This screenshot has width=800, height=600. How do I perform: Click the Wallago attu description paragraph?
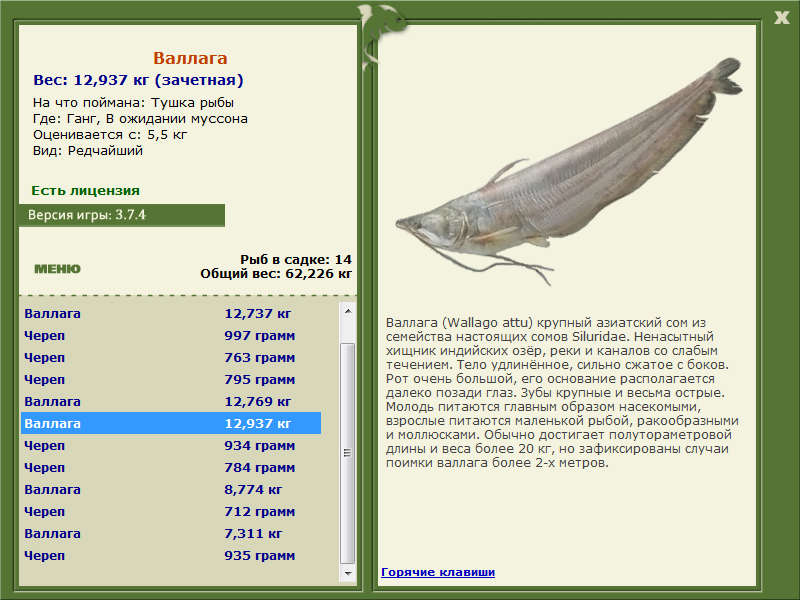pos(562,392)
